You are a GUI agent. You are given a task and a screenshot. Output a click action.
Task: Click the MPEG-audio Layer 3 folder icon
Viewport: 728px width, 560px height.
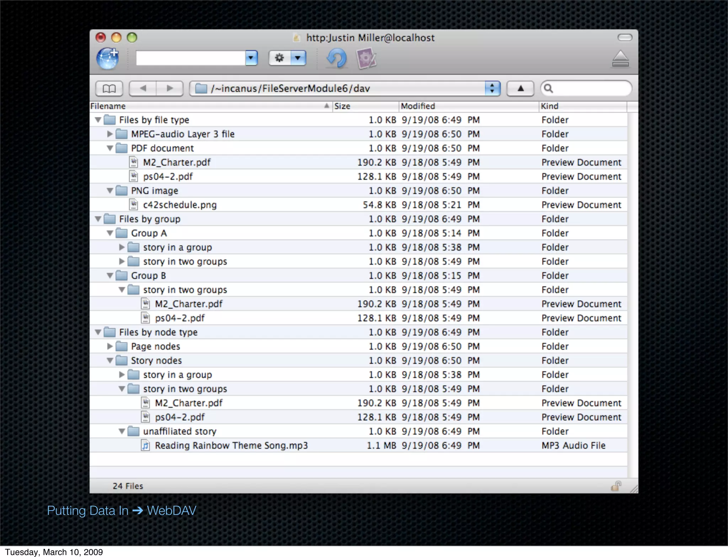pyautogui.click(x=122, y=134)
